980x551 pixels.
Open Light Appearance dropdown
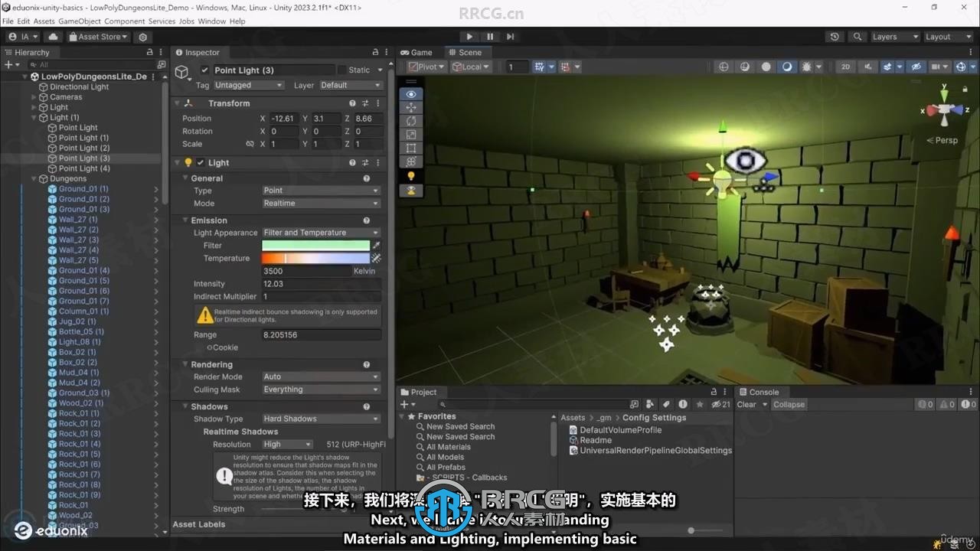coord(321,233)
